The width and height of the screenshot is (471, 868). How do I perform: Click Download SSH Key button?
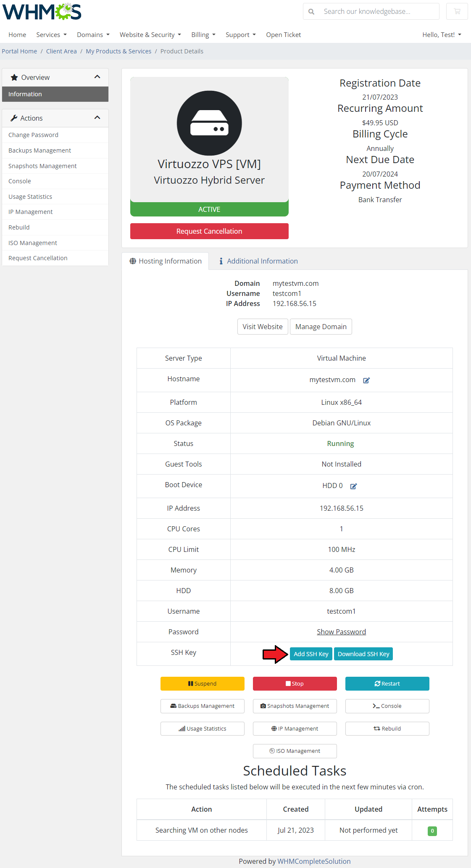click(x=363, y=654)
